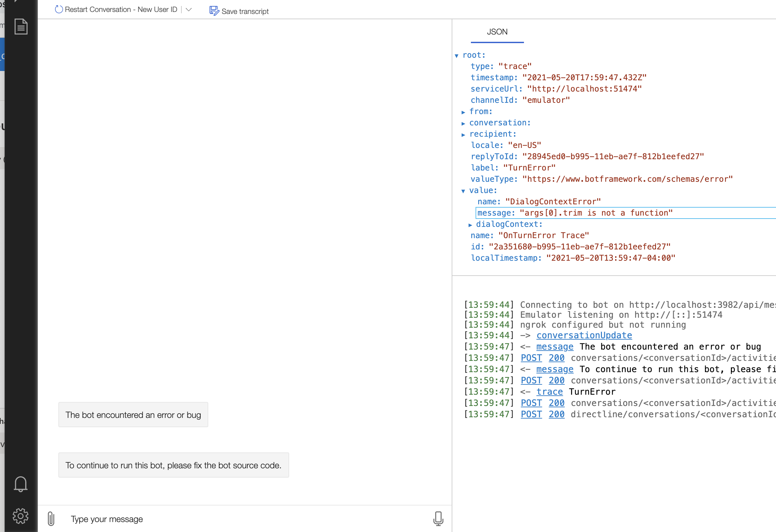Click the localTimestamp JSON row
This screenshot has height=532, width=776.
(x=573, y=258)
